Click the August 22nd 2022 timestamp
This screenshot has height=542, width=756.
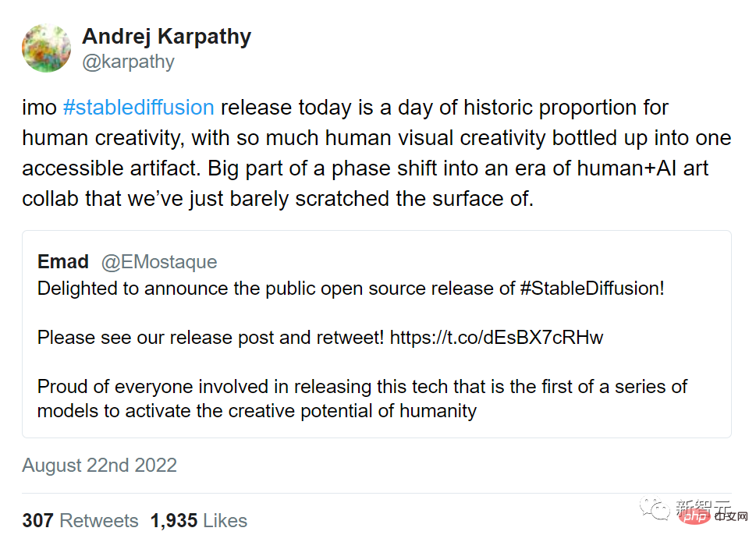click(99, 466)
